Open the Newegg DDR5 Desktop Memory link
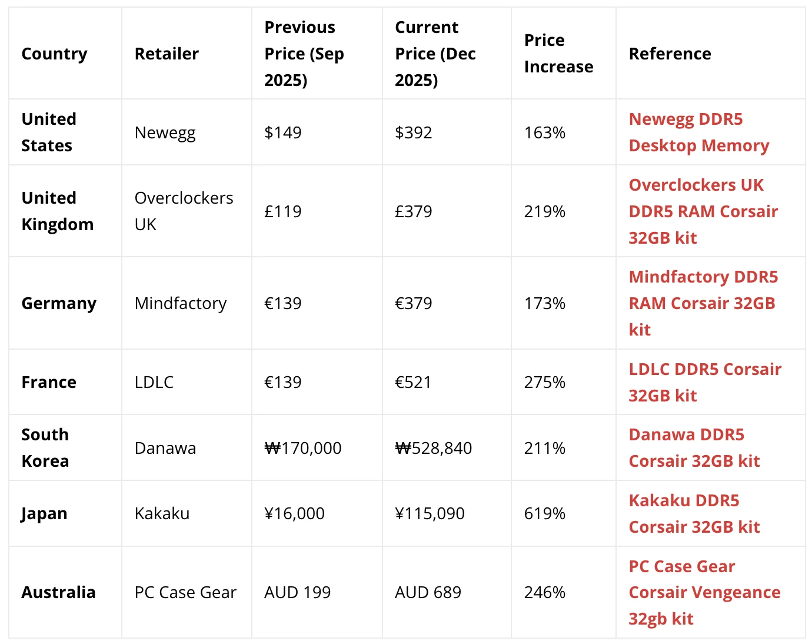The image size is (812, 644). 698,132
